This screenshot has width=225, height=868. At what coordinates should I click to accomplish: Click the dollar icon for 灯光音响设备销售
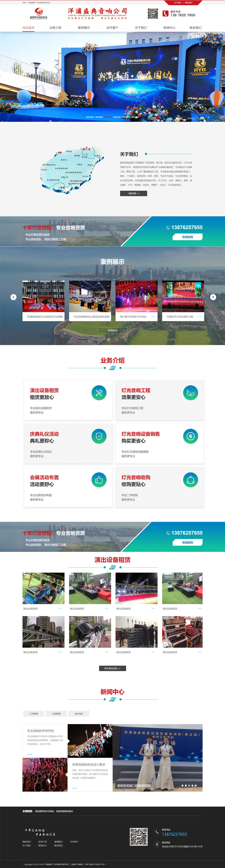190,436
